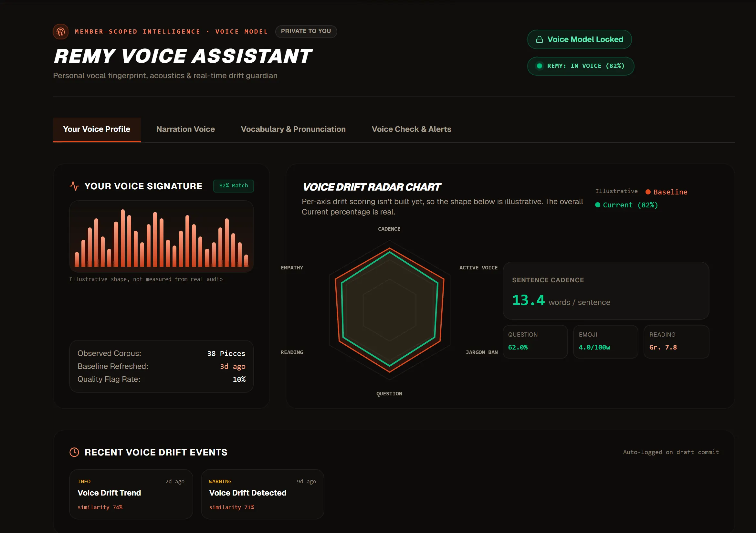Open the Voice Drift Detected warning card
This screenshot has width=756, height=533.
click(262, 494)
